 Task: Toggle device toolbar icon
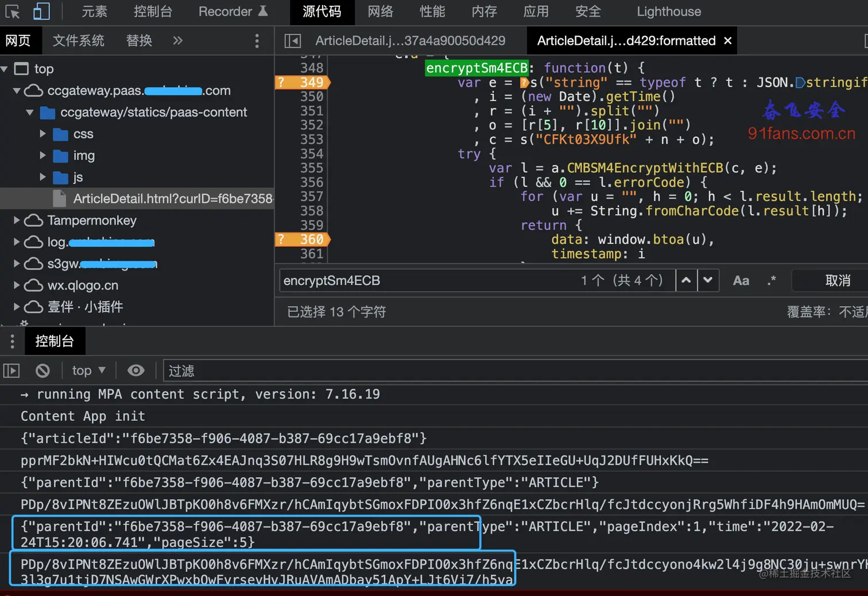pos(41,11)
